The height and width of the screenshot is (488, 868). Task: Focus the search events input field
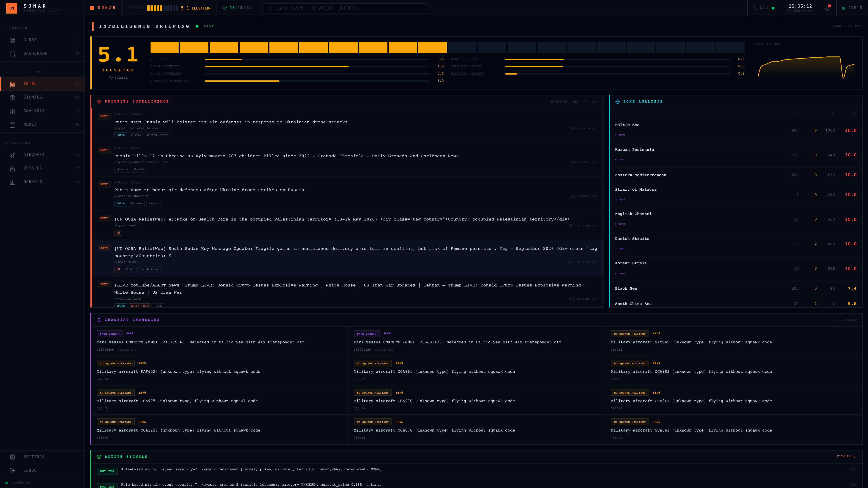(345, 8)
